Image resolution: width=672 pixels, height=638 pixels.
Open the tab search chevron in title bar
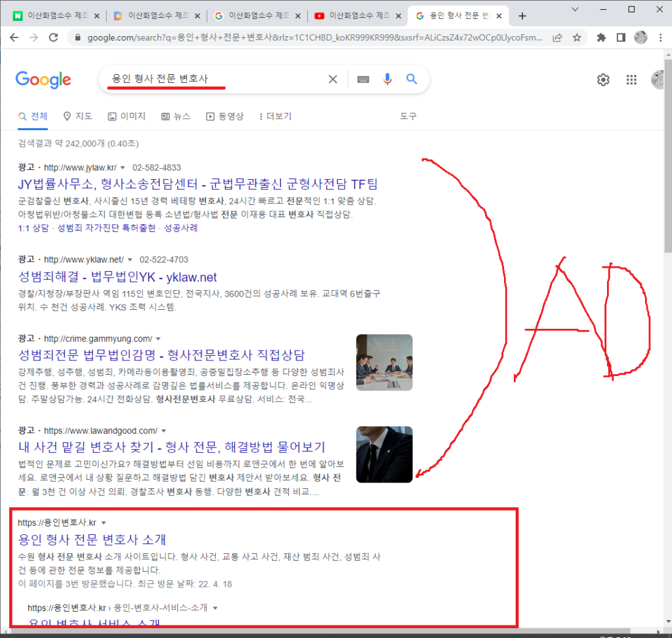[575, 9]
